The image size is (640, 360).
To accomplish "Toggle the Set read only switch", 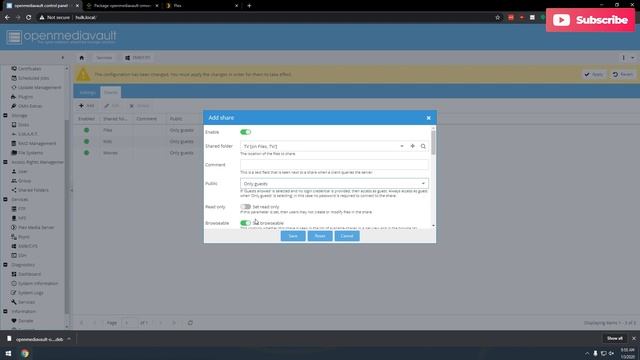I will click(x=245, y=207).
